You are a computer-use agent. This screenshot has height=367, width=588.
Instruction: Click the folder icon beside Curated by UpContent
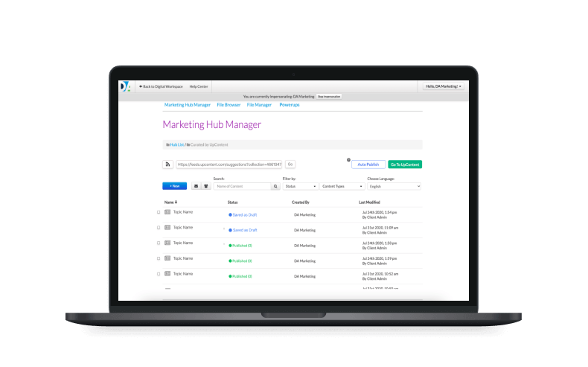[188, 144]
